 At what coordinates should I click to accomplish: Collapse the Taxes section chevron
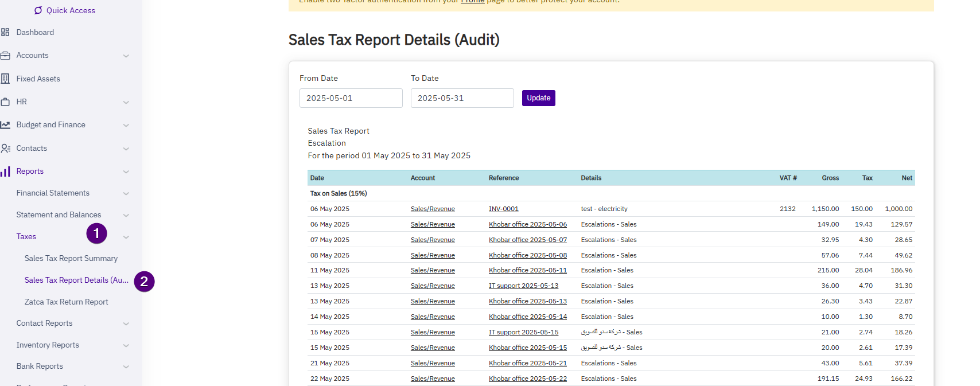pos(126,237)
